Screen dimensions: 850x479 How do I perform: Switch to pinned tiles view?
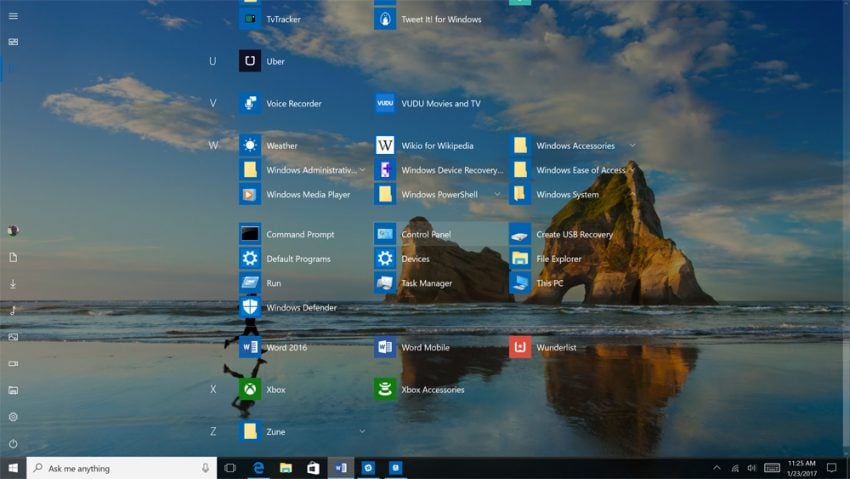pyautogui.click(x=13, y=42)
